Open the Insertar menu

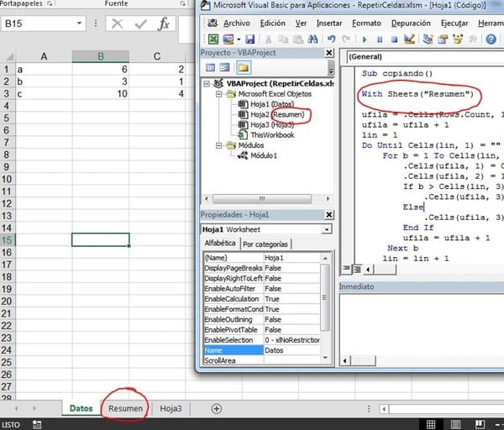329,24
